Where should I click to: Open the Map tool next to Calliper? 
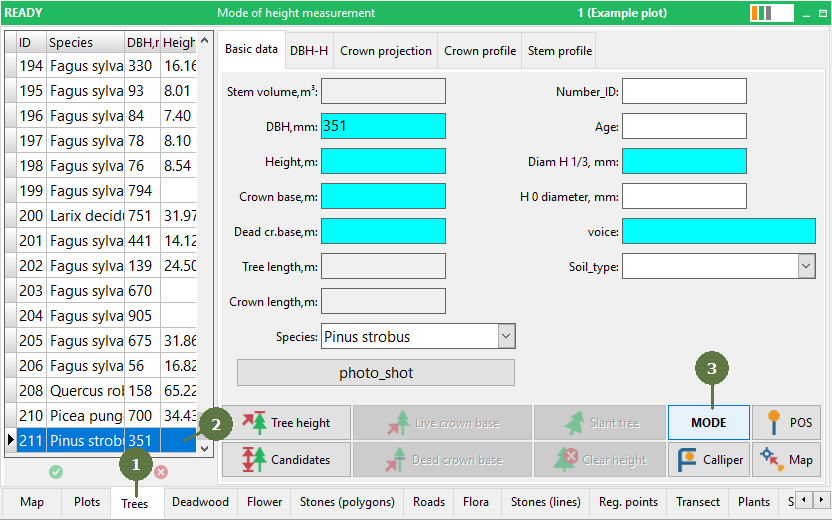click(x=787, y=460)
